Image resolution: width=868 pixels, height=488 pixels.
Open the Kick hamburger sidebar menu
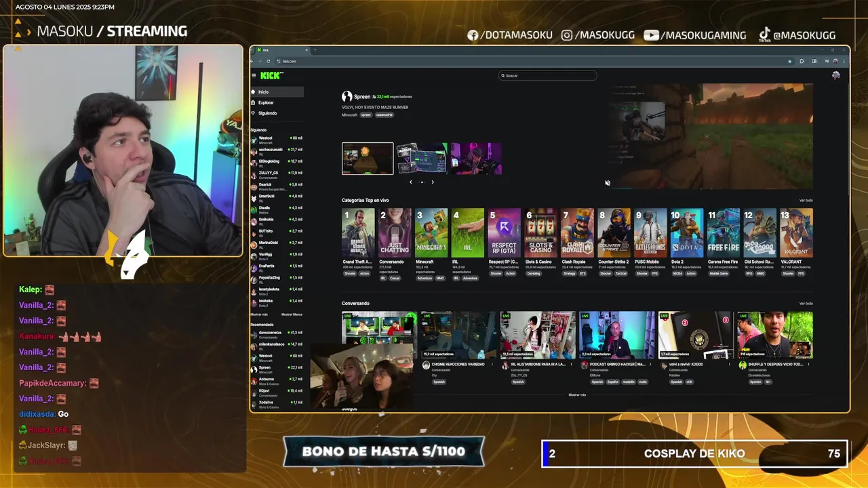(254, 76)
